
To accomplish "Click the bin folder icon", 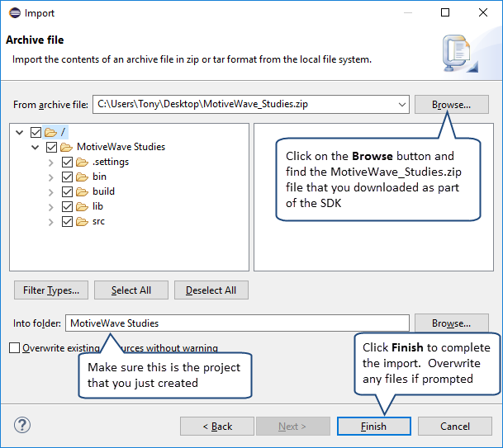I will [81, 177].
